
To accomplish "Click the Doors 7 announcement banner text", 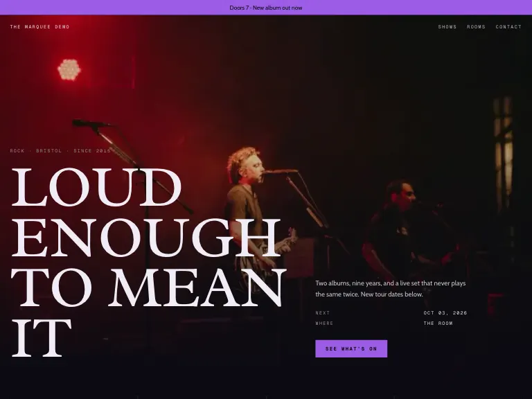I will pyautogui.click(x=266, y=8).
